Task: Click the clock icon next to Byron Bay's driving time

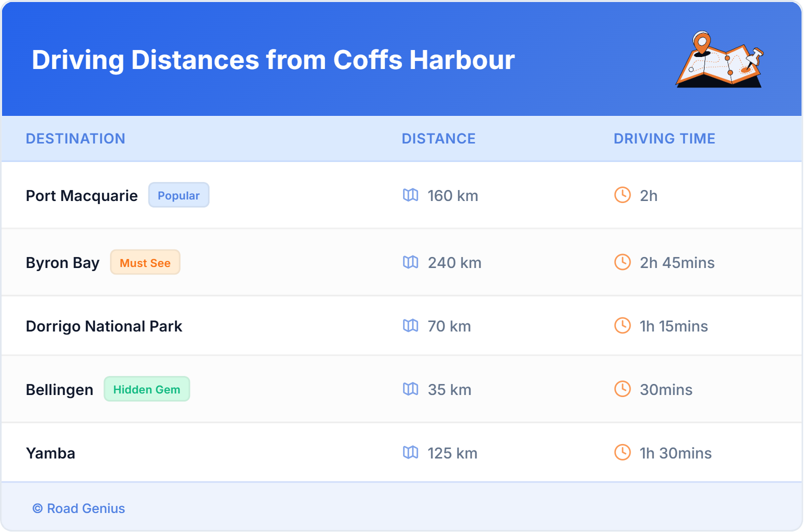Action: point(621,262)
